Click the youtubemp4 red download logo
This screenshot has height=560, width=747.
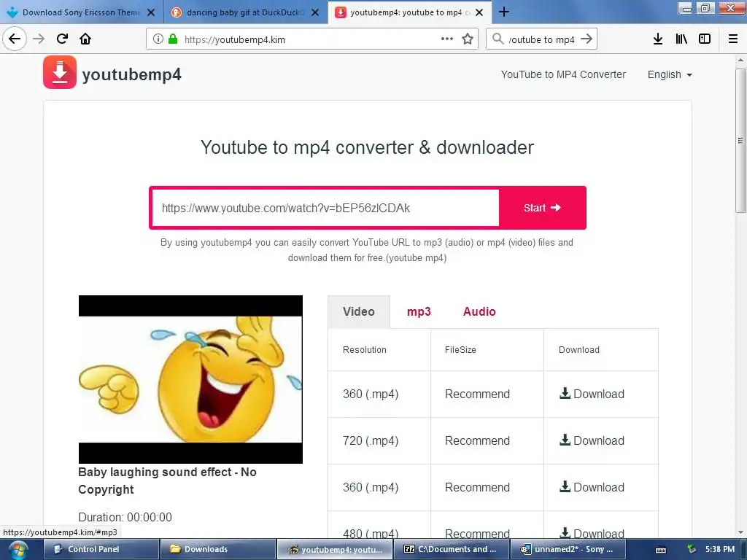pyautogui.click(x=60, y=72)
